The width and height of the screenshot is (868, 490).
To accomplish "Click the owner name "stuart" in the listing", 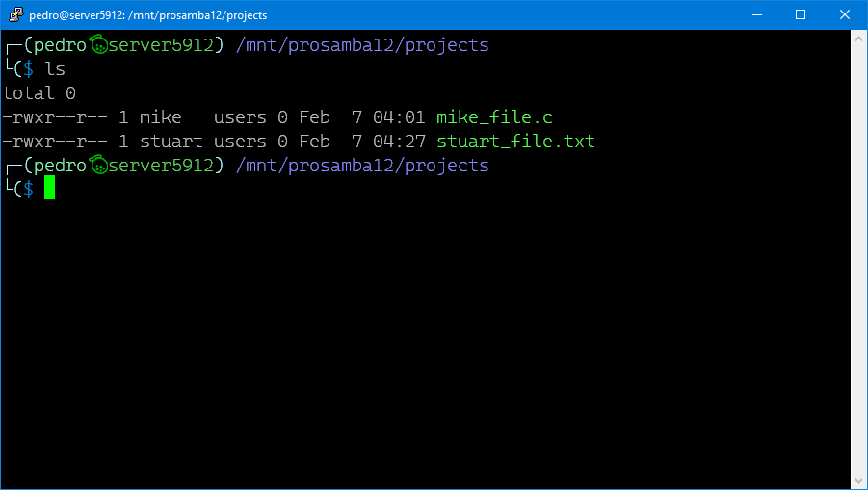I will [171, 142].
